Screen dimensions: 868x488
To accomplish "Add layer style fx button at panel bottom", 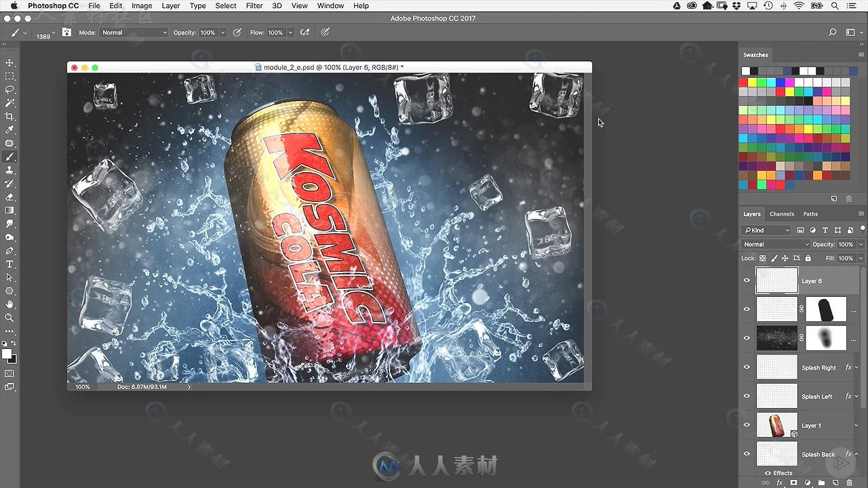I will (x=780, y=483).
